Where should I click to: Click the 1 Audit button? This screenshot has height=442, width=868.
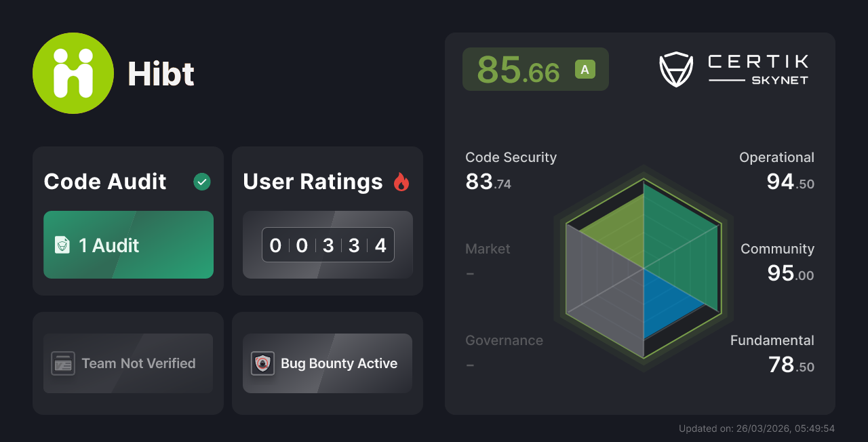tap(128, 245)
